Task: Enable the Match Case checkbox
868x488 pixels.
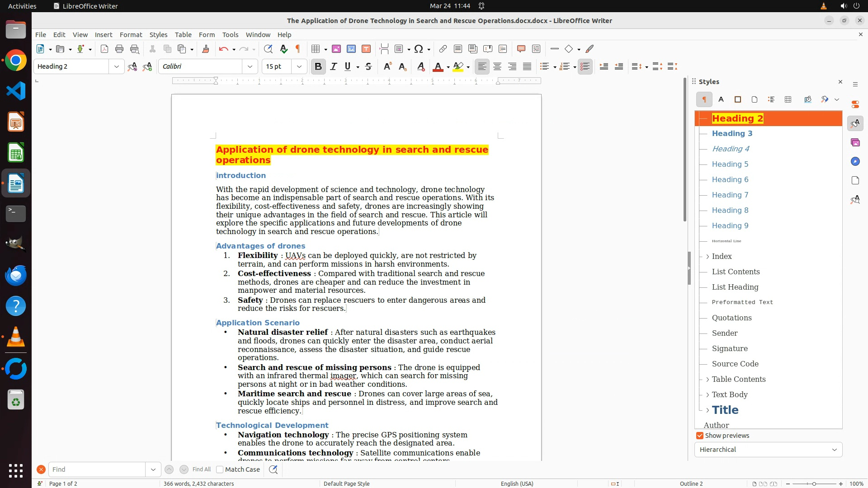Action: pos(220,469)
